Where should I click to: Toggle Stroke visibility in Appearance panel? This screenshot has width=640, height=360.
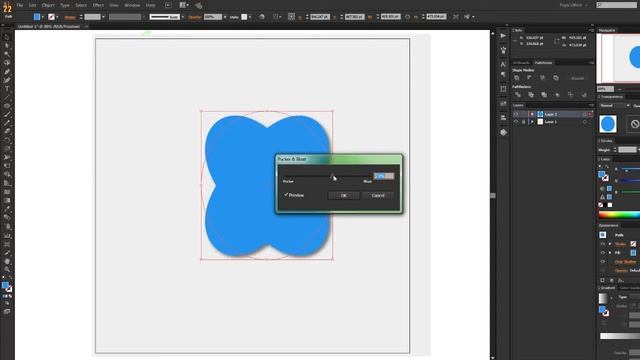pos(603,244)
